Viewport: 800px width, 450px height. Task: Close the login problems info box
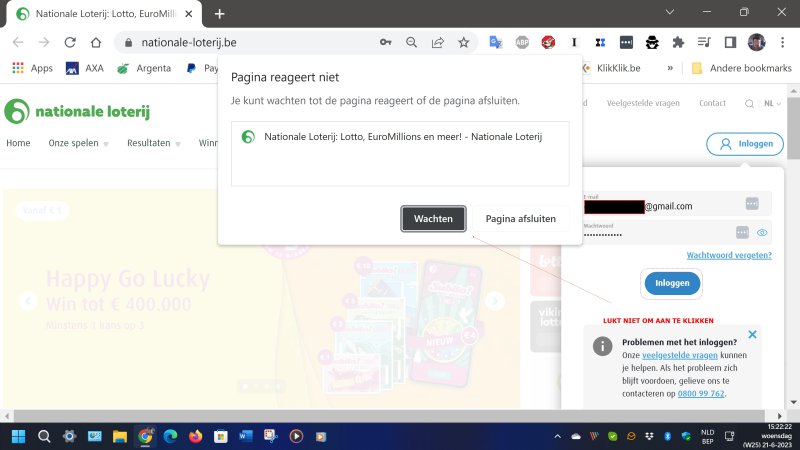coord(752,335)
